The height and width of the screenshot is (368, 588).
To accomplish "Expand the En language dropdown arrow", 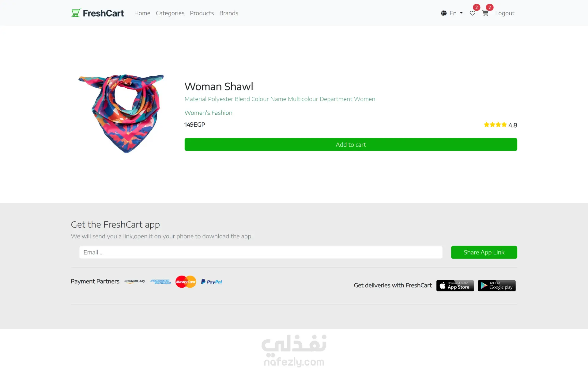I will click(461, 13).
